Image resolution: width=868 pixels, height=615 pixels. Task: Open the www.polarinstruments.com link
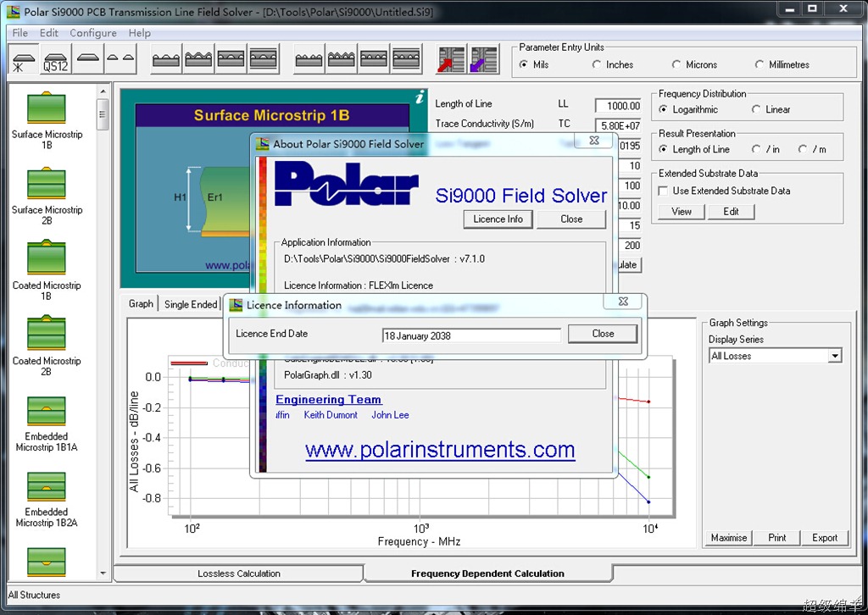440,450
